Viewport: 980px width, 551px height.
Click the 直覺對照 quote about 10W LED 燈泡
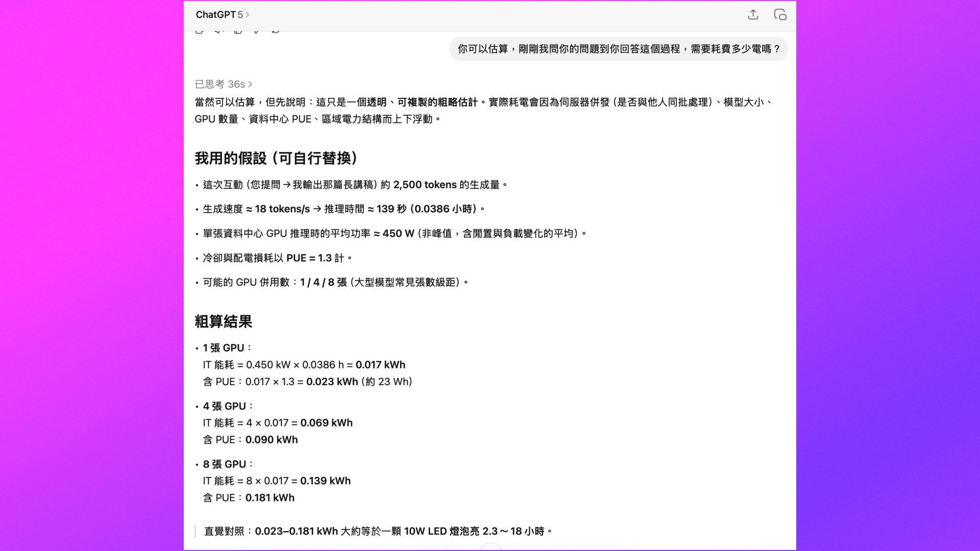pyautogui.click(x=378, y=532)
